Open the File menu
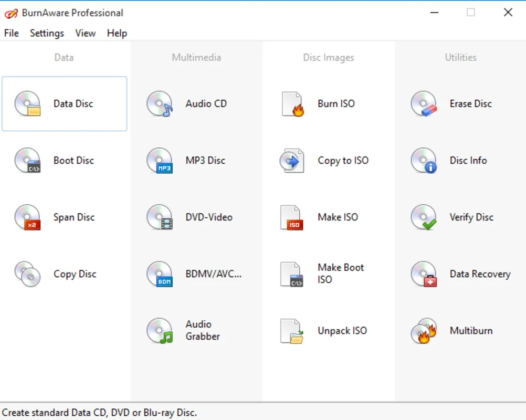The width and height of the screenshot is (526, 420). click(x=12, y=33)
